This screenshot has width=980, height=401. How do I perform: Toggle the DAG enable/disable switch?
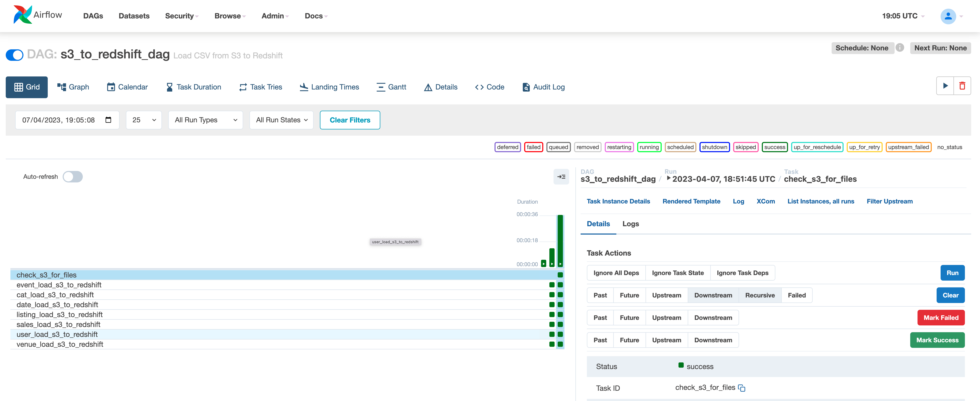tap(14, 55)
